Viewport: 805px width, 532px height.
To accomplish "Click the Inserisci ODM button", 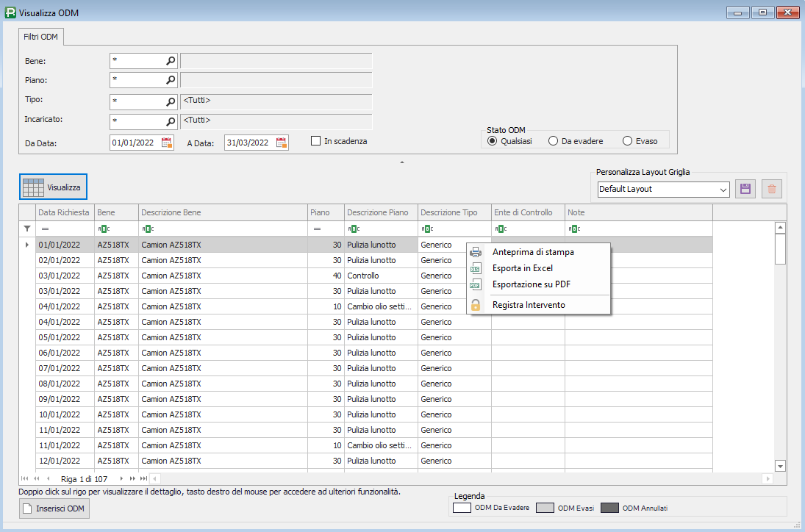I will (54, 508).
